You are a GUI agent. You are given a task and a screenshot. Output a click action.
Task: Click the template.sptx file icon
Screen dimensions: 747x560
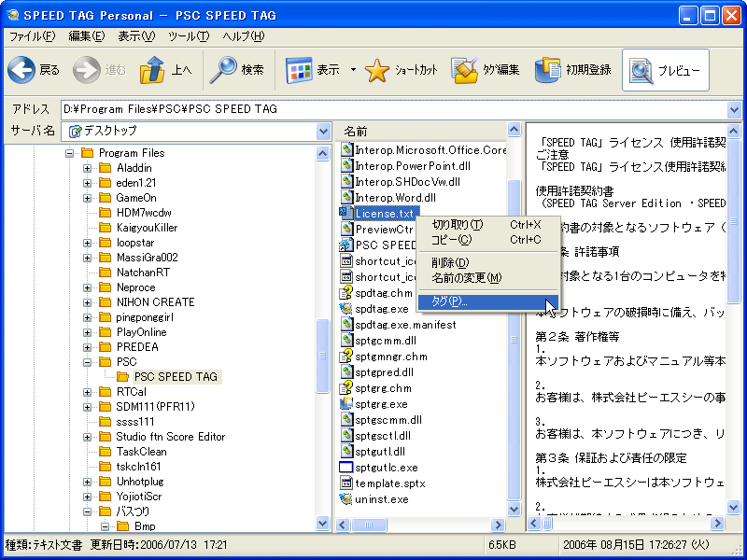346,483
